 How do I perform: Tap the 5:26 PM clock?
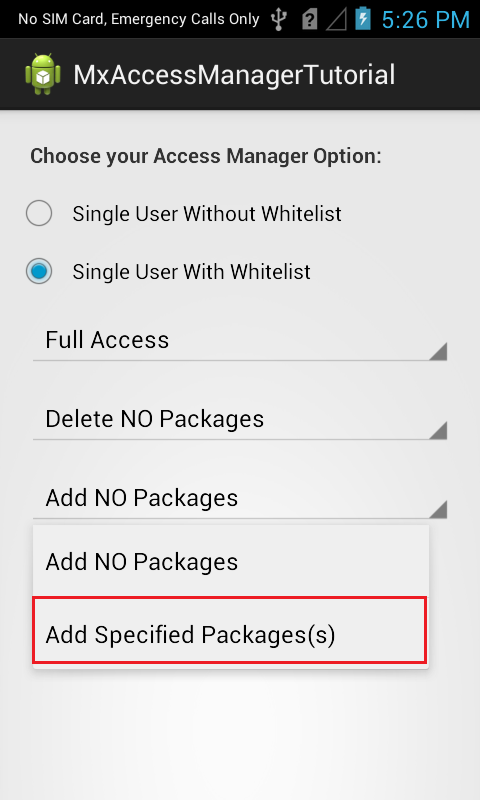pyautogui.click(x=425, y=20)
